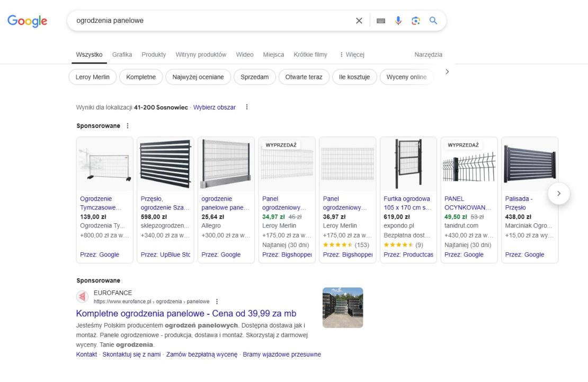Open the Witryny produktów tab
The height and width of the screenshot is (382, 588).
click(201, 54)
